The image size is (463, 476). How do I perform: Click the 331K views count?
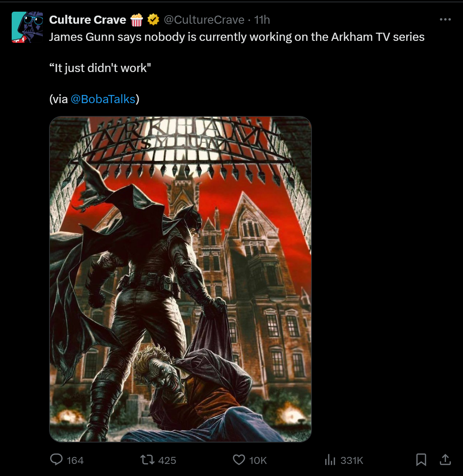(352, 460)
